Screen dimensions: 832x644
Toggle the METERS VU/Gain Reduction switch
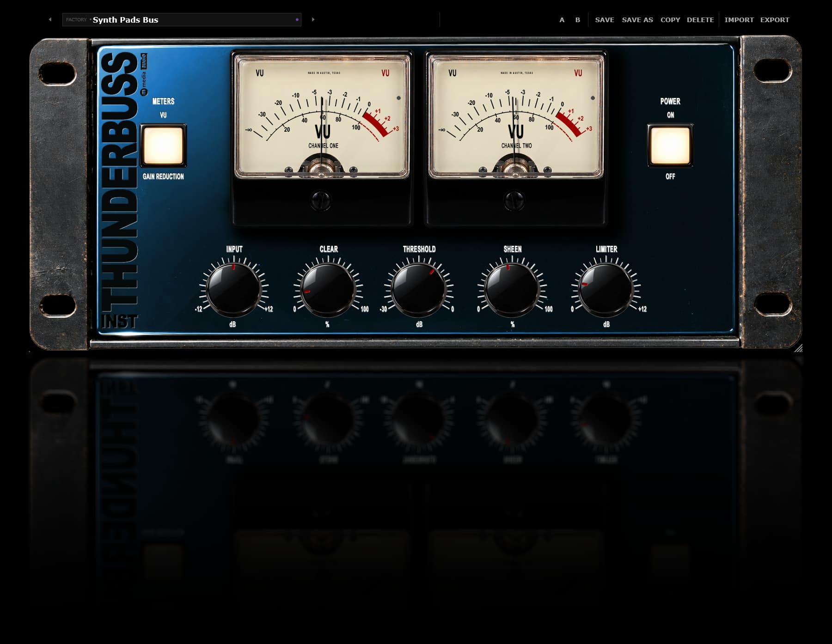click(163, 146)
